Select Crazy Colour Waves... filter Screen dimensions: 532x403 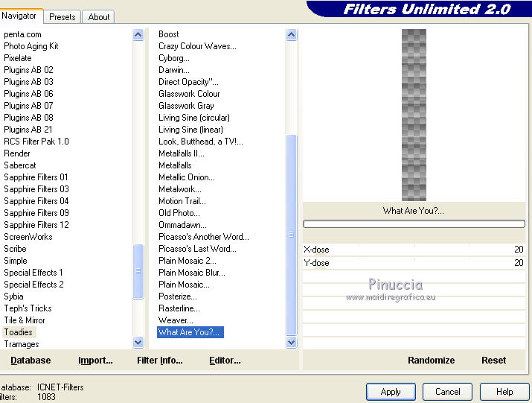tap(197, 46)
